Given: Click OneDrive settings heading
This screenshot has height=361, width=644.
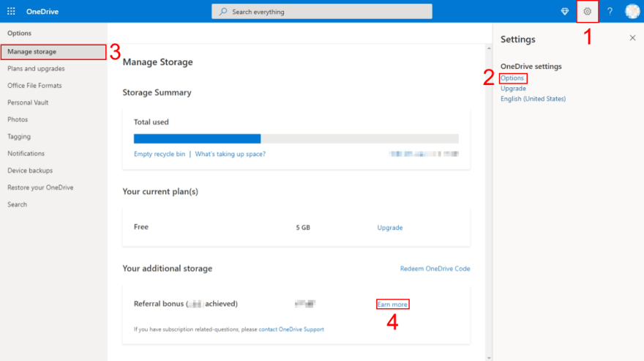Looking at the screenshot, I should point(531,66).
